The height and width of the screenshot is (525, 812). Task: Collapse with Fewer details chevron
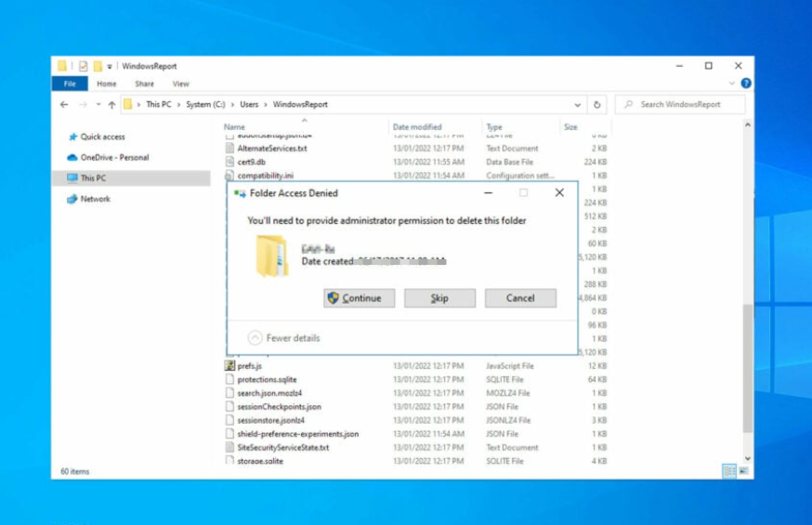click(x=255, y=338)
